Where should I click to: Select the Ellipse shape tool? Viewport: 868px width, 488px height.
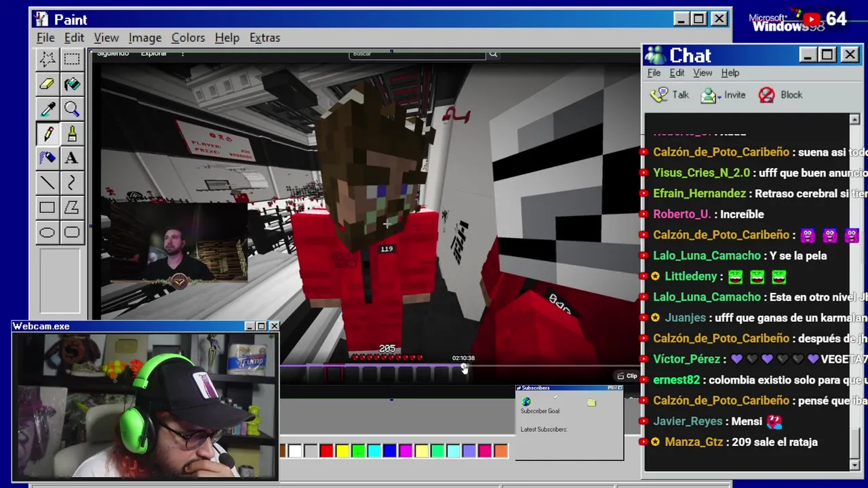click(47, 233)
